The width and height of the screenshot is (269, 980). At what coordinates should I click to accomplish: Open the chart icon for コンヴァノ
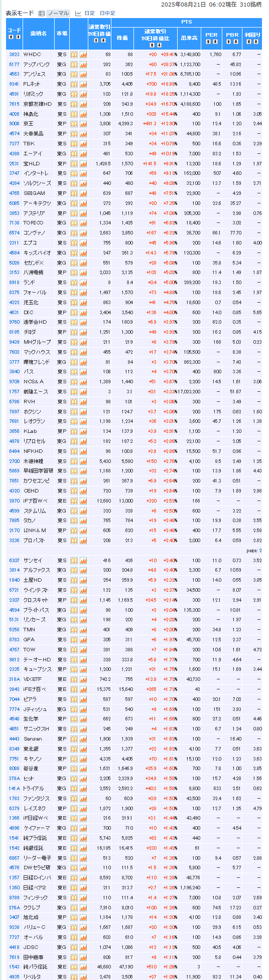[83, 232]
